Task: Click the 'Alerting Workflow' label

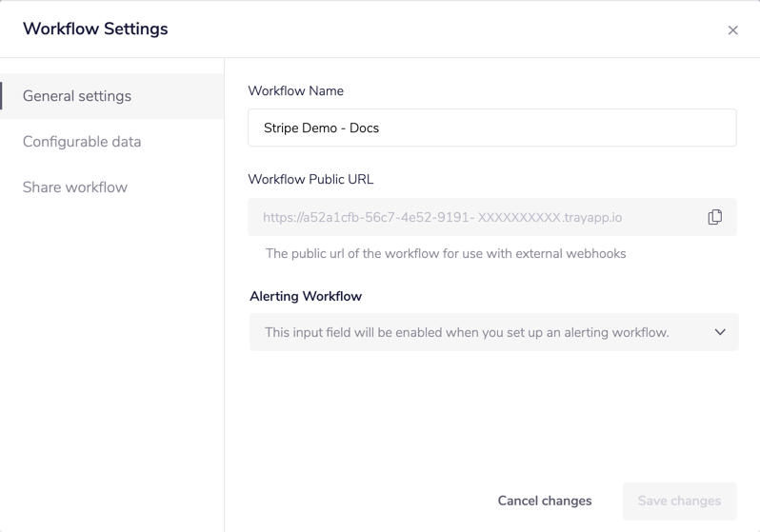Action: point(306,296)
